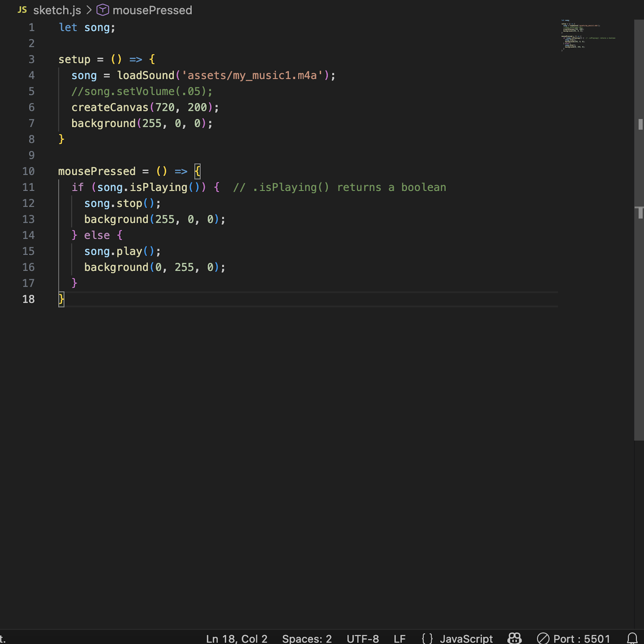The width and height of the screenshot is (644, 644).
Task: Change indentation via Spaces: 2
Action: [x=307, y=639]
